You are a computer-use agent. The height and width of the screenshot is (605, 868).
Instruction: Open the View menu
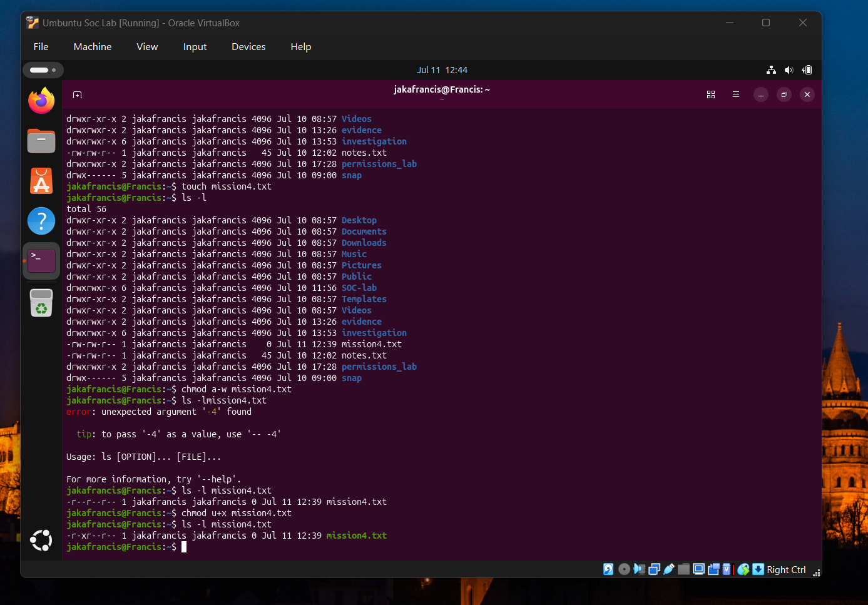click(147, 47)
